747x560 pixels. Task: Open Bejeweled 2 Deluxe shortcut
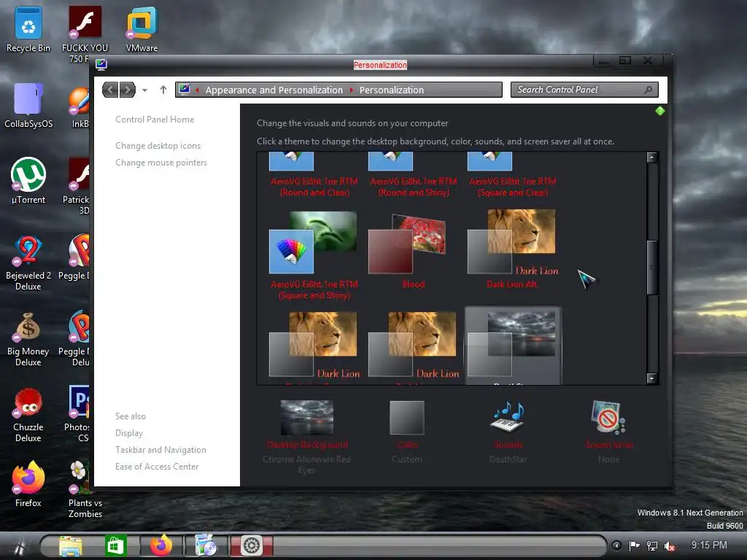pyautogui.click(x=28, y=262)
